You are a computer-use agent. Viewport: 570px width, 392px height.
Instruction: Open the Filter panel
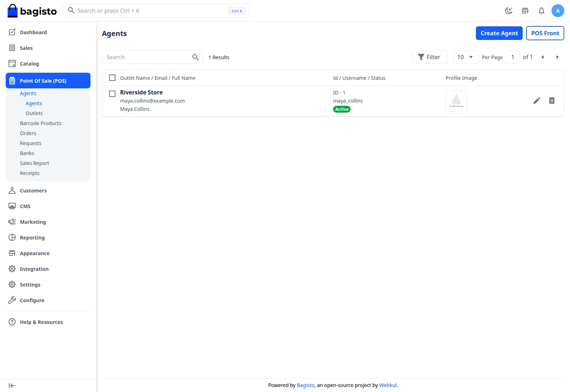tap(430, 57)
